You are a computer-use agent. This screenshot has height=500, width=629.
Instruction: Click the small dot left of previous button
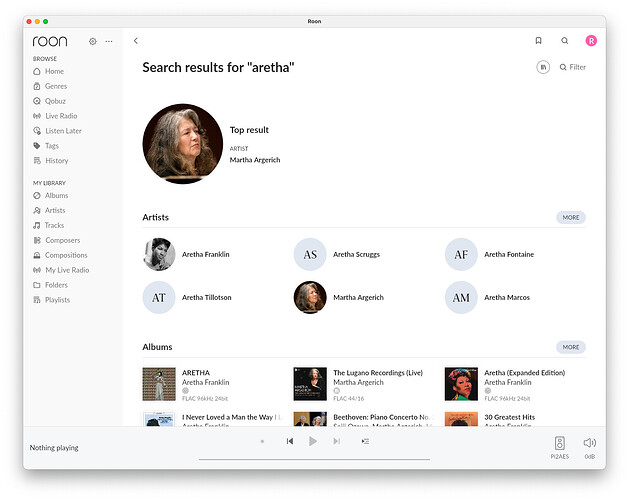coord(262,441)
